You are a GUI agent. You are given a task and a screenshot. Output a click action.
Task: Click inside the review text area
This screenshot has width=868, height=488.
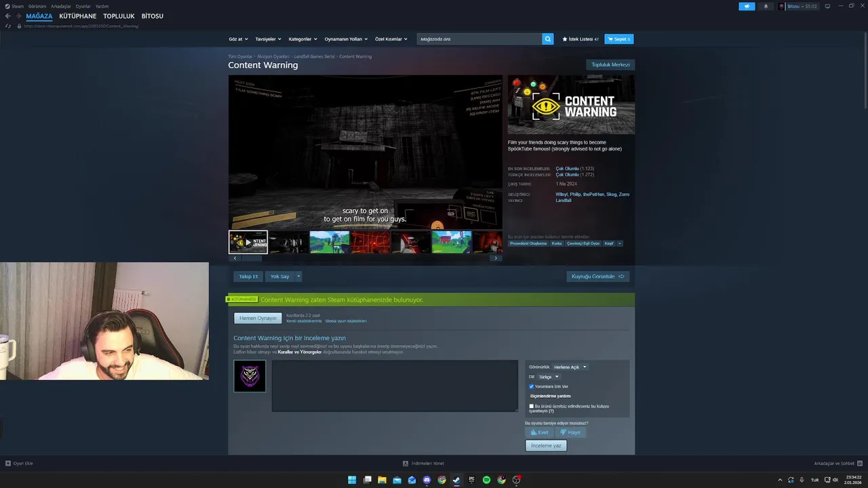(x=395, y=386)
